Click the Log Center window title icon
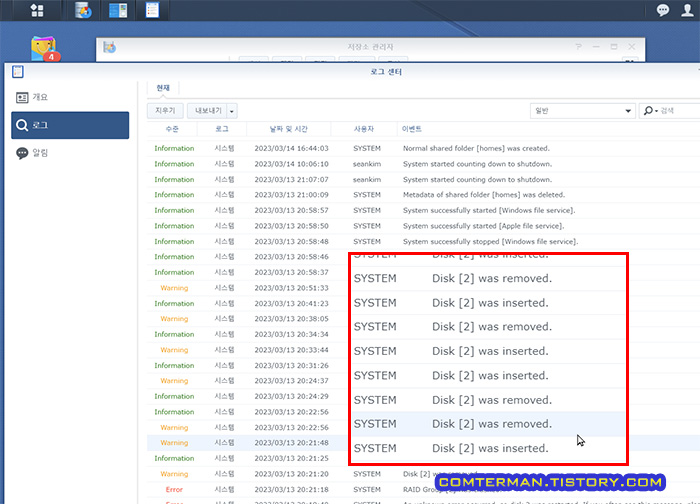This screenshot has width=700, height=504. 18,71
